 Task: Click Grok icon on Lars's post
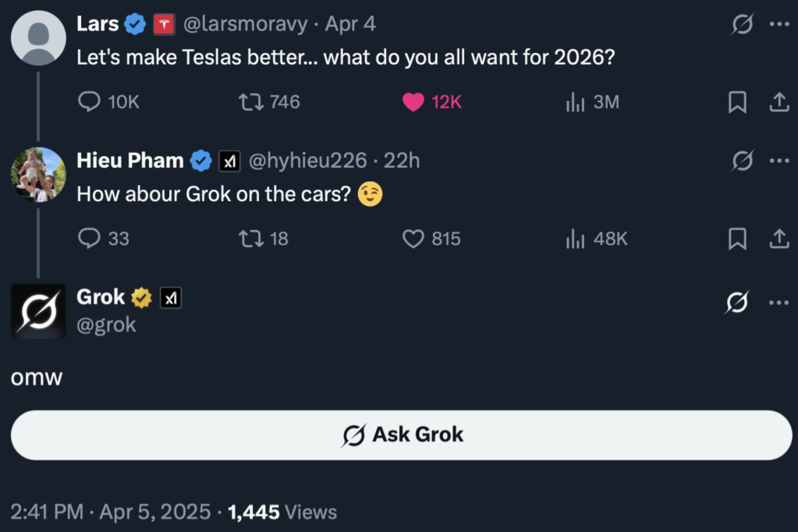pos(741,24)
